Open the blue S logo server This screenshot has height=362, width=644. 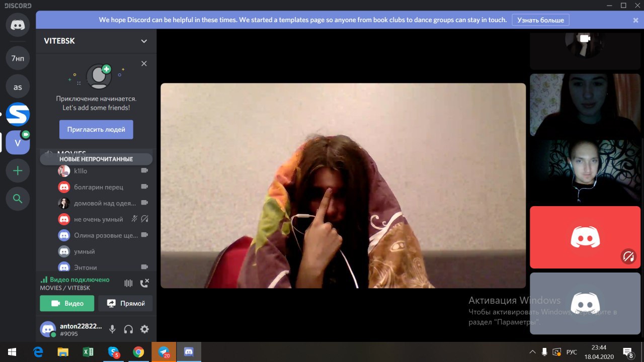(x=18, y=115)
